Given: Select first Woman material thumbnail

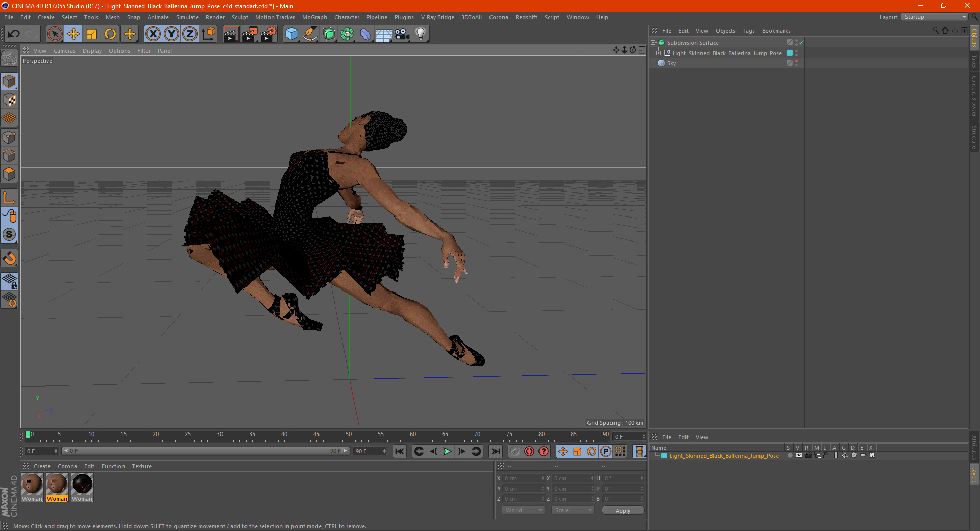Looking at the screenshot, I should point(32,484).
